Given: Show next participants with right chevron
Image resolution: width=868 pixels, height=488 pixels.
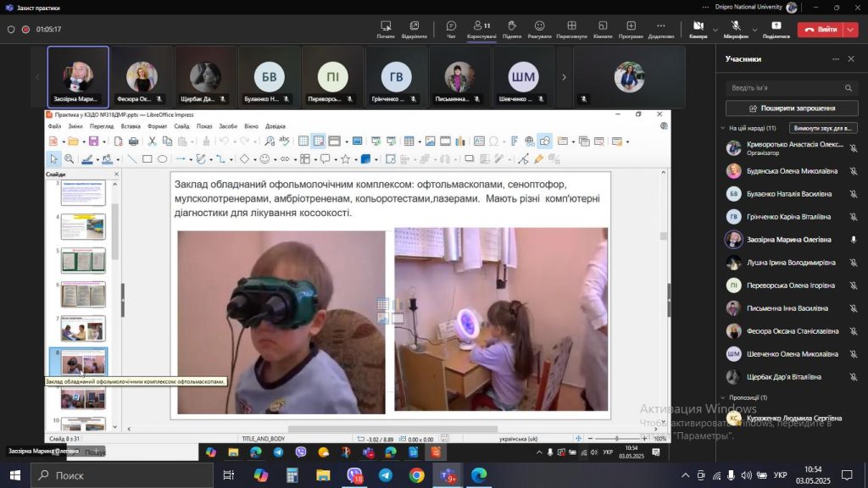Looking at the screenshot, I should point(564,77).
